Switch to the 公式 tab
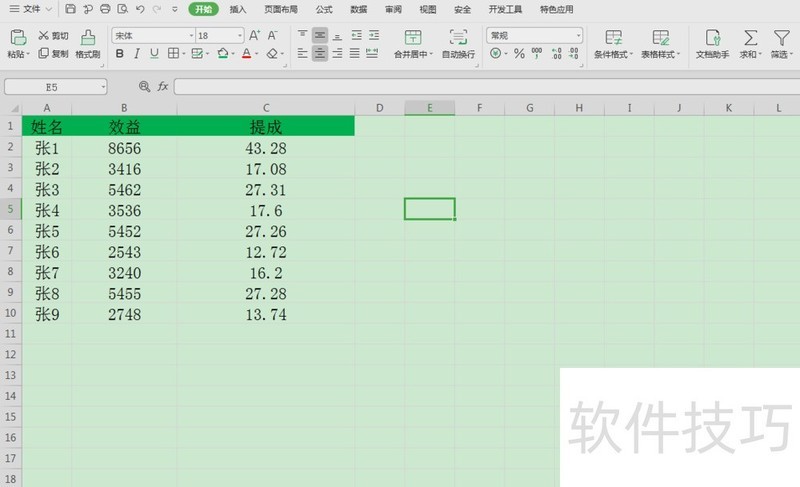The width and height of the screenshot is (800, 487). 324,9
